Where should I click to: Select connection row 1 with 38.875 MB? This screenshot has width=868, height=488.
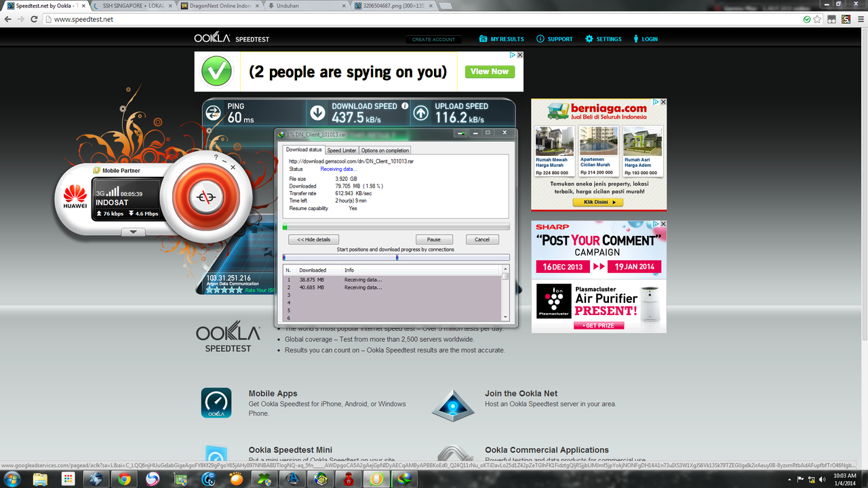(392, 279)
